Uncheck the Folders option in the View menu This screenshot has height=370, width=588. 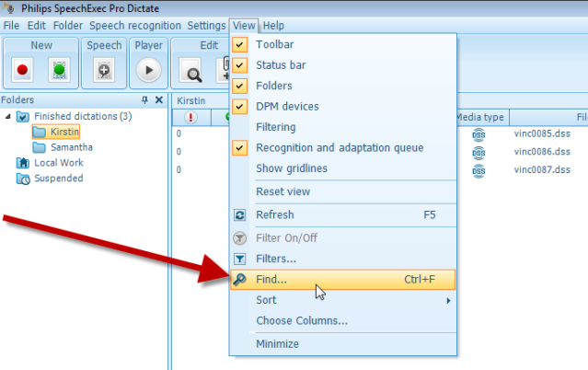(239, 86)
